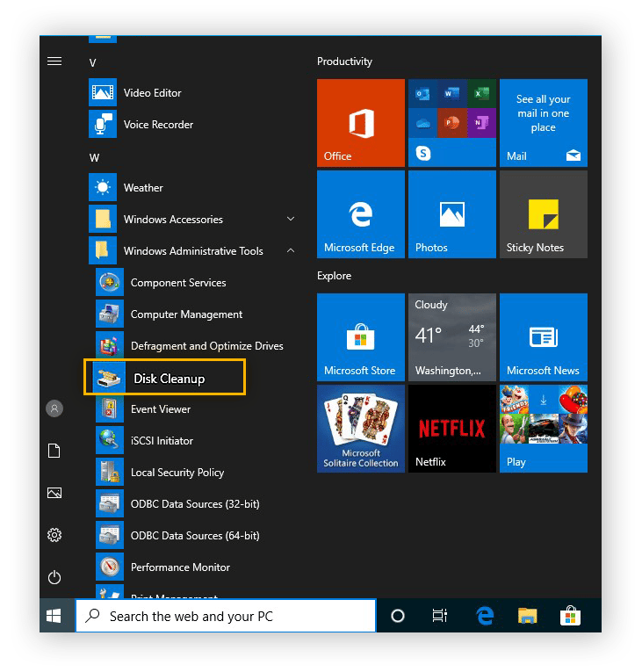Open the Office tile
This screenshot has height=672, width=642.
click(x=361, y=123)
